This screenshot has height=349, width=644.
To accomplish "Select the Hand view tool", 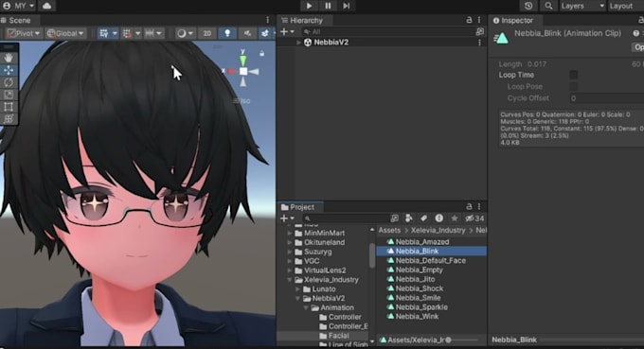I will (x=9, y=58).
